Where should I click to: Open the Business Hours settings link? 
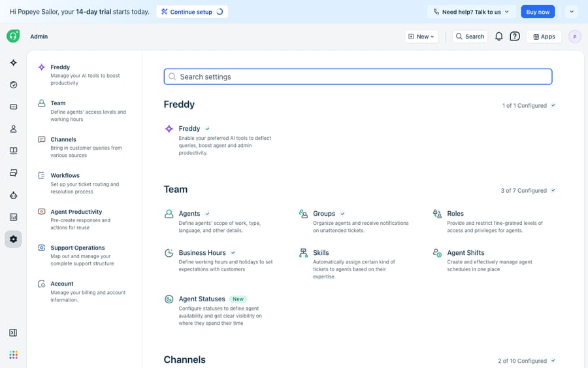coord(202,252)
